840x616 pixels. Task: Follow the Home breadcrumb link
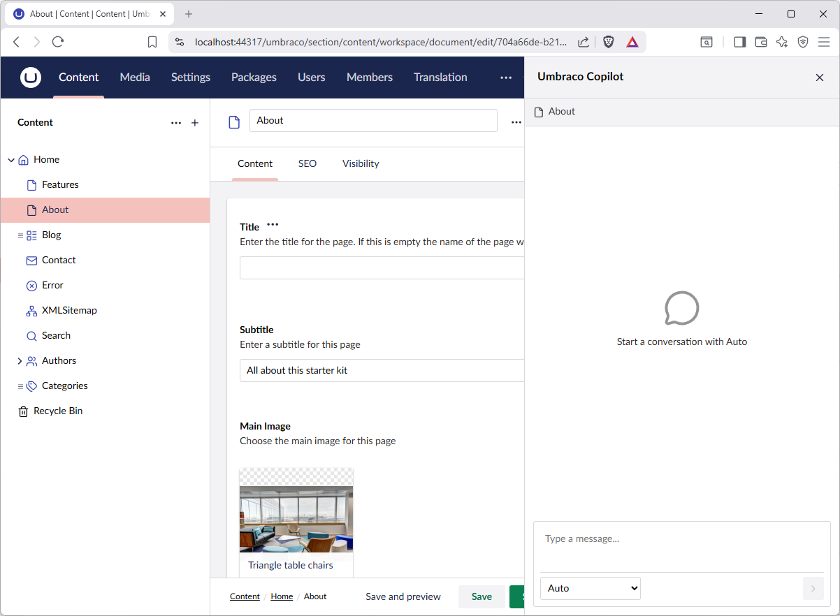282,596
